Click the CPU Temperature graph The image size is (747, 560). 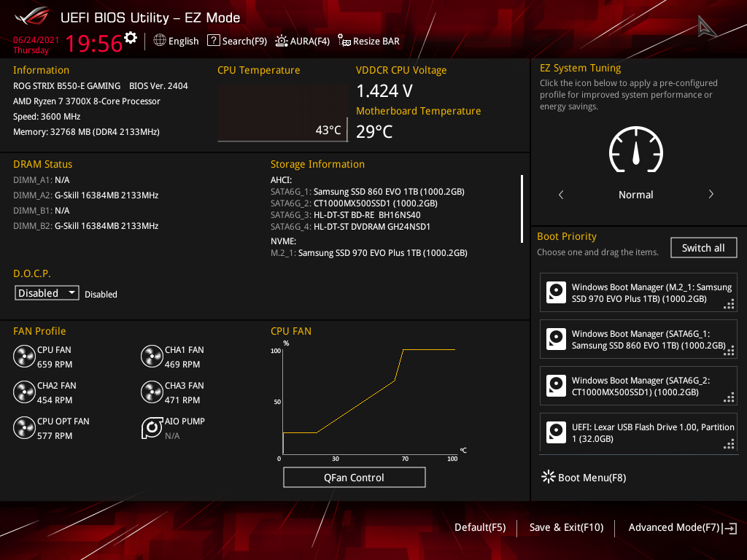tap(283, 113)
